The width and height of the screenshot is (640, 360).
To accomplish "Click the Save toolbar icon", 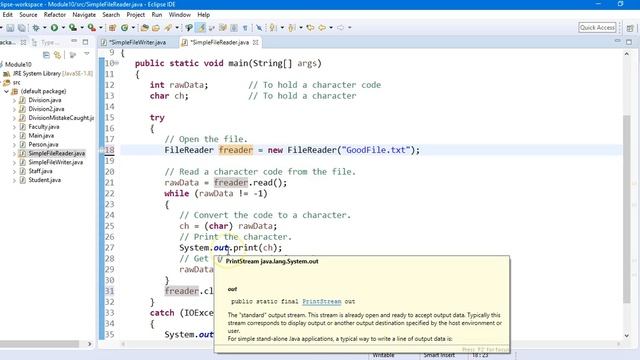I will click(x=10, y=28).
